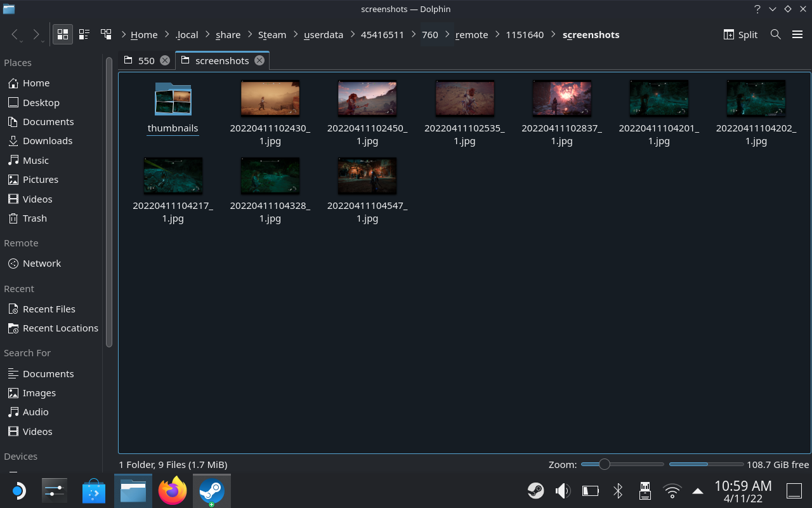
Task: Select file 20220411104547_1.jpg
Action: tap(367, 175)
